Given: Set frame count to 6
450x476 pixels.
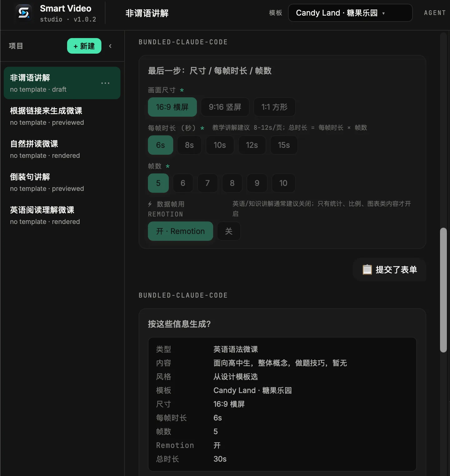Looking at the screenshot, I should pyautogui.click(x=183, y=183).
